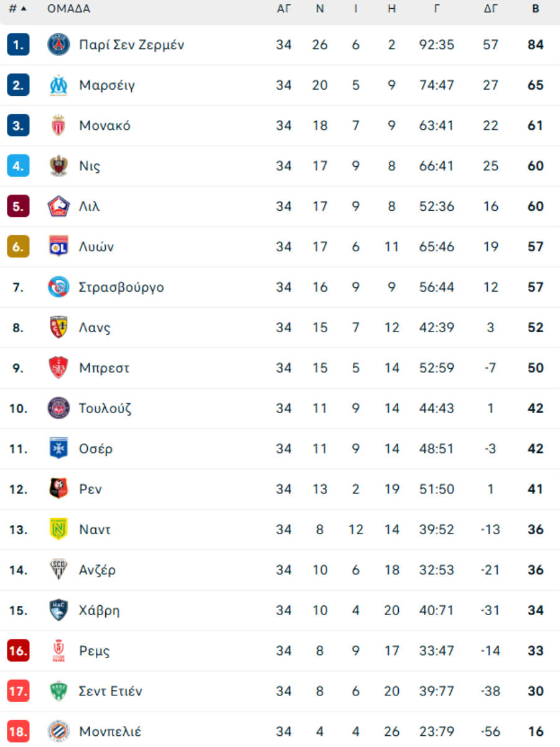Screen dimensions: 560x747
Task: Click the Lyon OL club crest
Action: [58, 247]
